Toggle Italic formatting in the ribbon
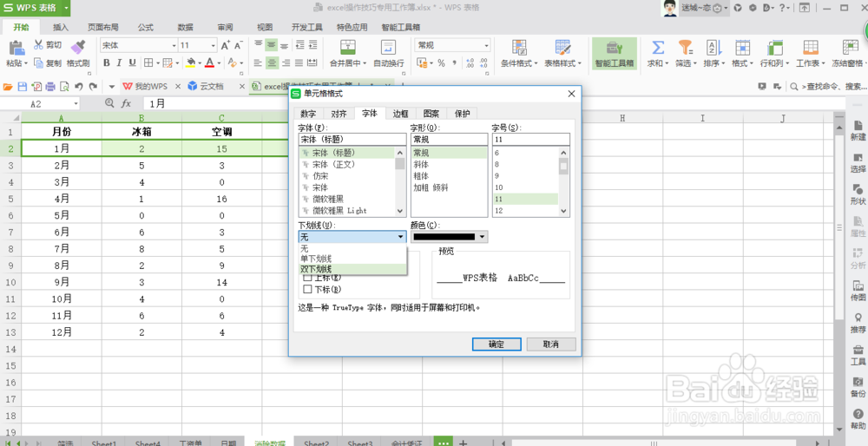 pos(119,63)
